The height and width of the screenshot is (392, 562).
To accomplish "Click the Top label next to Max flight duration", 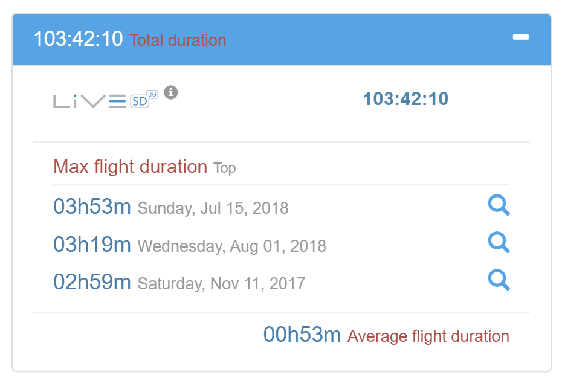I will [224, 168].
